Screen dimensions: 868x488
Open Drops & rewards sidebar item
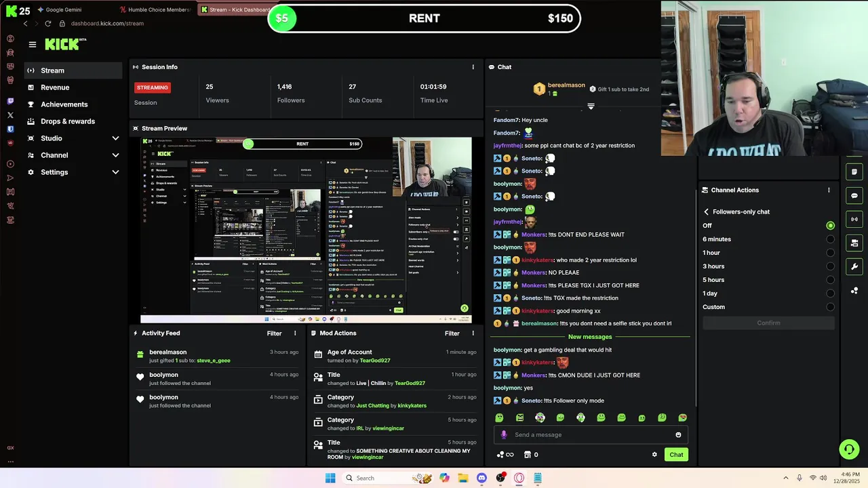tap(73, 121)
